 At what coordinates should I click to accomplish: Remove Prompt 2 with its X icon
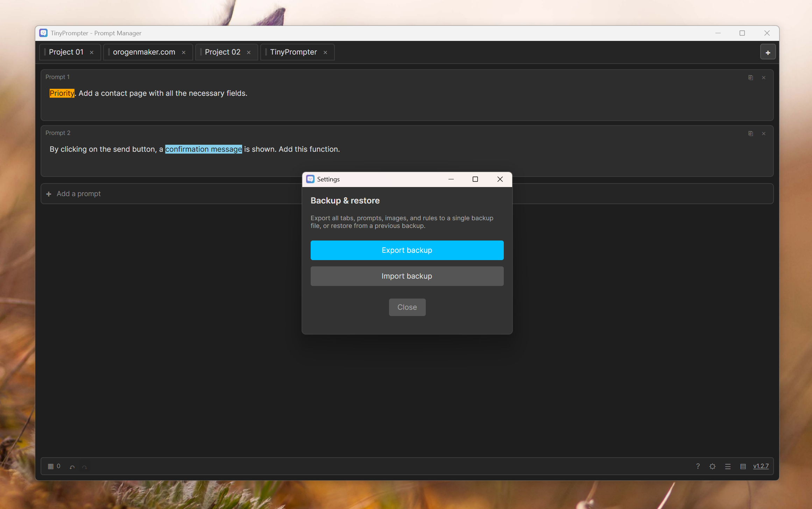click(x=764, y=134)
